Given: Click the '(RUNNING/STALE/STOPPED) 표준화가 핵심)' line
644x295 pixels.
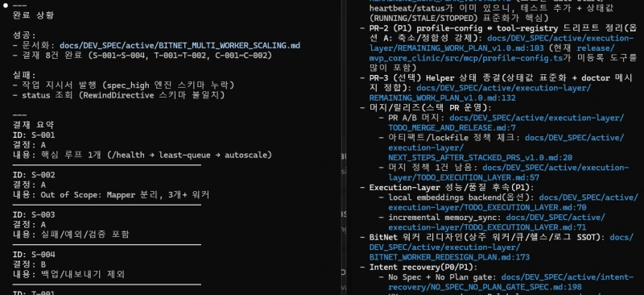Looking at the screenshot, I should coord(459,18).
